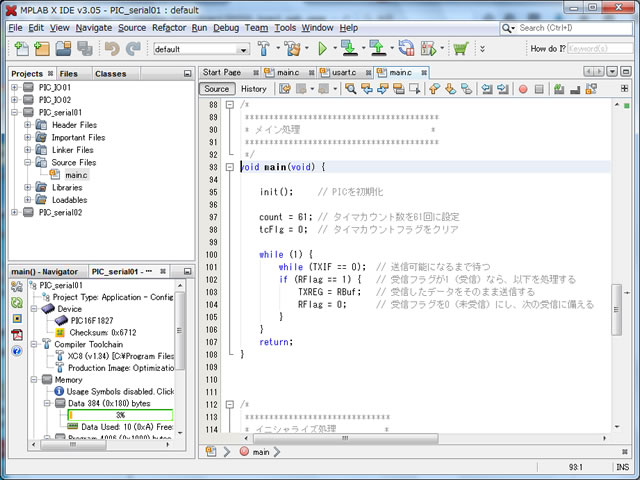Image resolution: width=640 pixels, height=480 pixels.
Task: Open toolbar overflow chevron
Action: click(x=482, y=49)
